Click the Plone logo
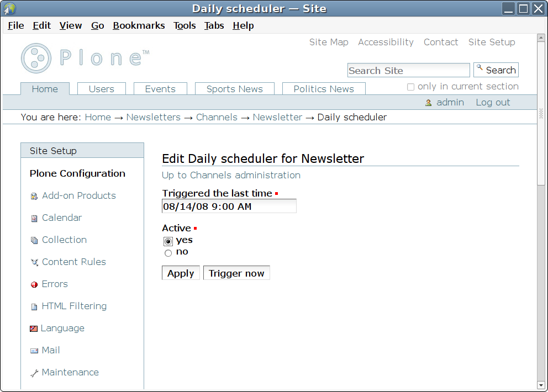The width and height of the screenshot is (548, 392). [85, 58]
